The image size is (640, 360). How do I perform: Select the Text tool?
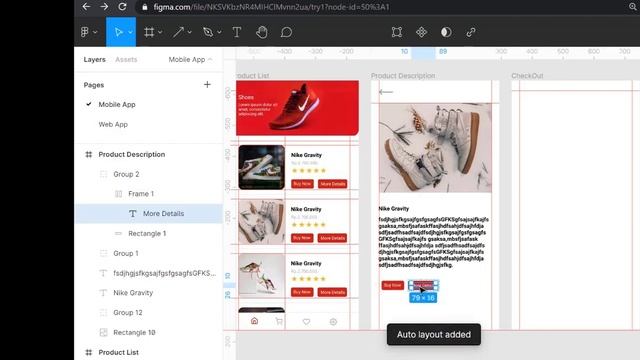(237, 32)
